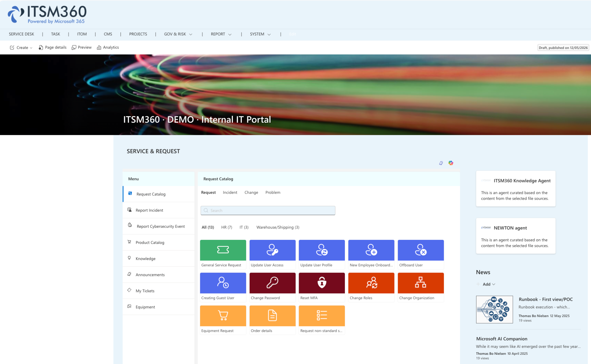The height and width of the screenshot is (364, 591).
Task: Click the Request Catalog menu icon
Action: pos(130,193)
